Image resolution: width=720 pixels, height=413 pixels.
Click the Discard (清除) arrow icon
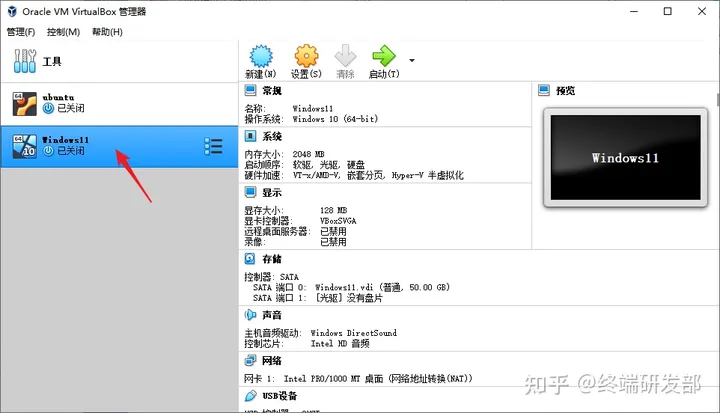point(345,56)
